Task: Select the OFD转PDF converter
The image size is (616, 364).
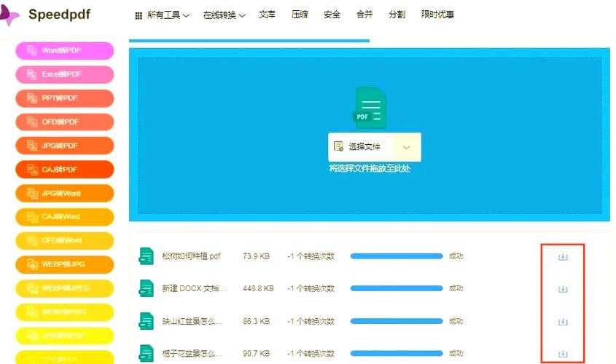Action: (x=65, y=122)
